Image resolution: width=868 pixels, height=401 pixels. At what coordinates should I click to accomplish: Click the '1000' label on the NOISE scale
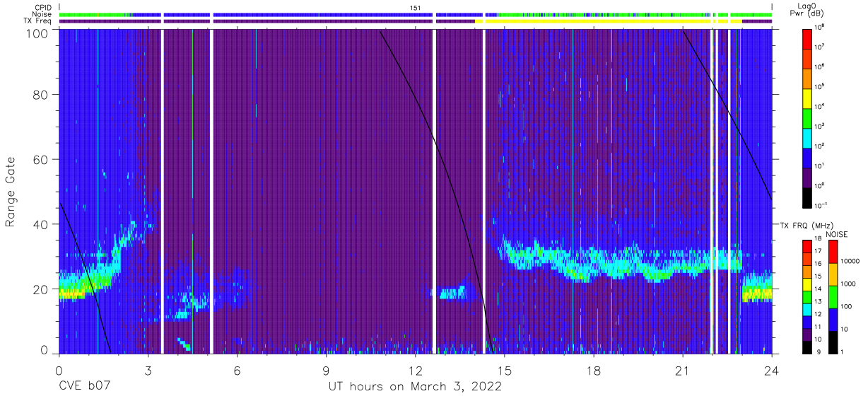[x=849, y=284]
